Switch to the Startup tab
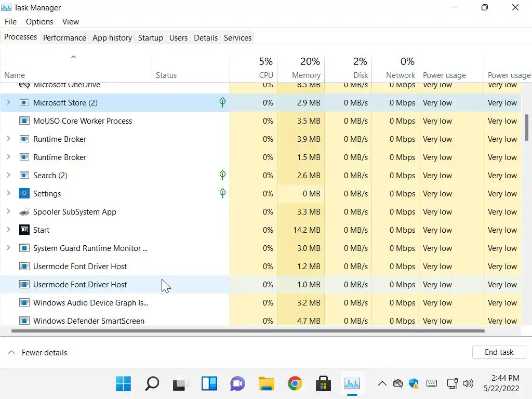 click(150, 37)
